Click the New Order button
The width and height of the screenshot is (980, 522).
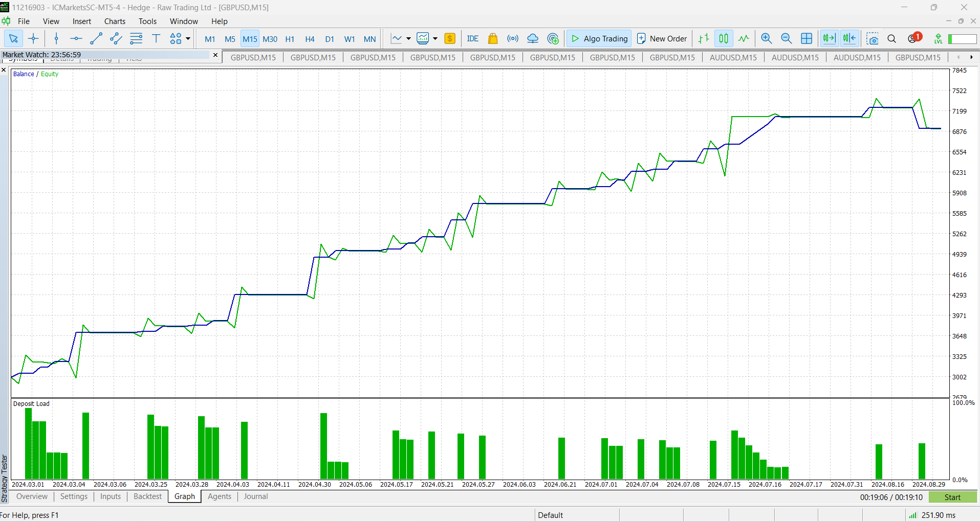pos(662,39)
